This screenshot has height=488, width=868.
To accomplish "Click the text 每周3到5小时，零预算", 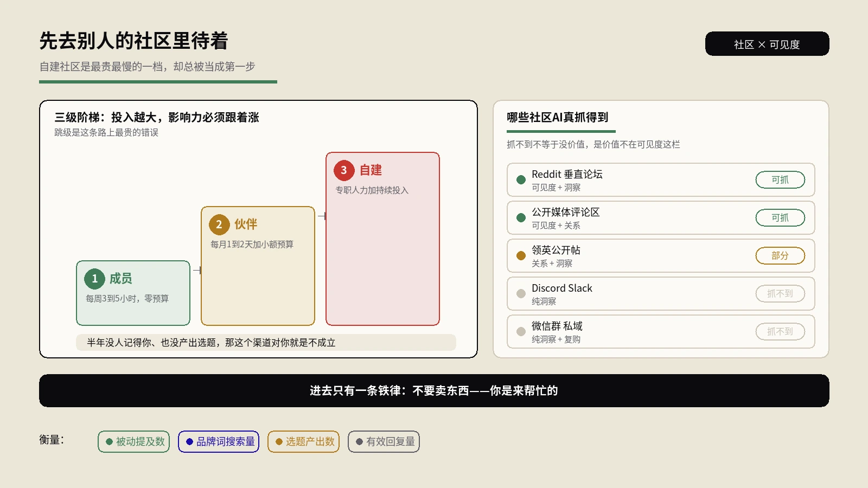I will [127, 299].
